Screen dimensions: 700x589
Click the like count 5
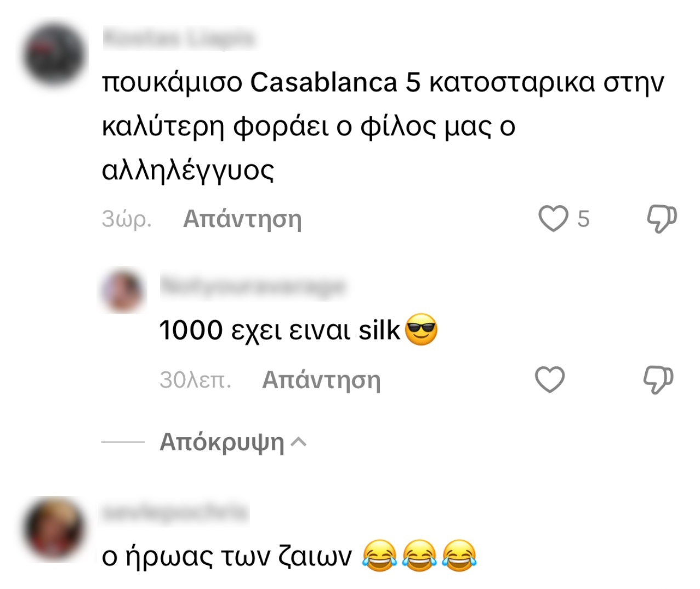583,219
